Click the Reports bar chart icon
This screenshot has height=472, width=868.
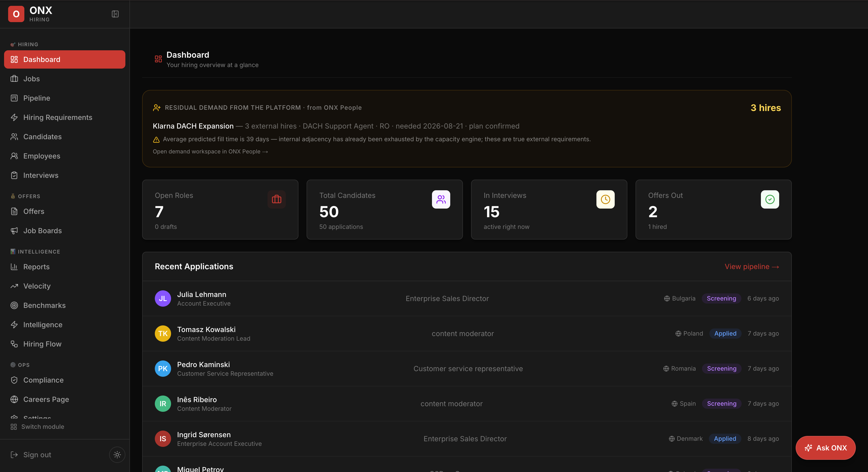pyautogui.click(x=14, y=266)
